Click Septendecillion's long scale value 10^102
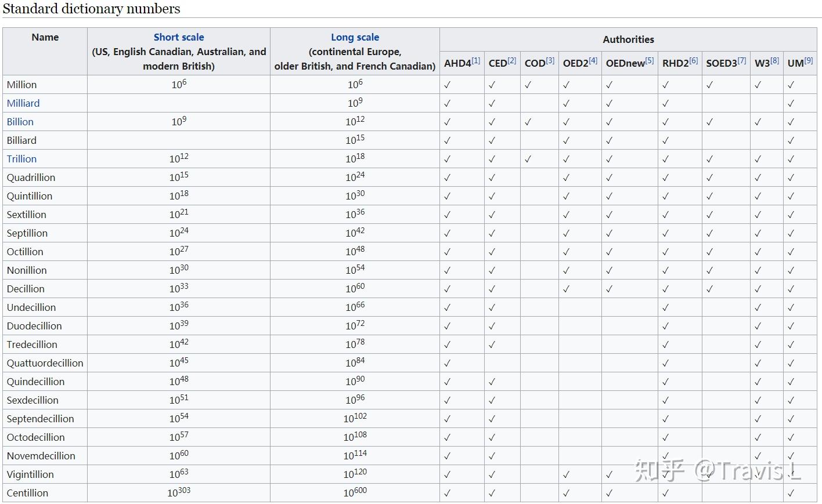The image size is (822, 504). coord(355,418)
